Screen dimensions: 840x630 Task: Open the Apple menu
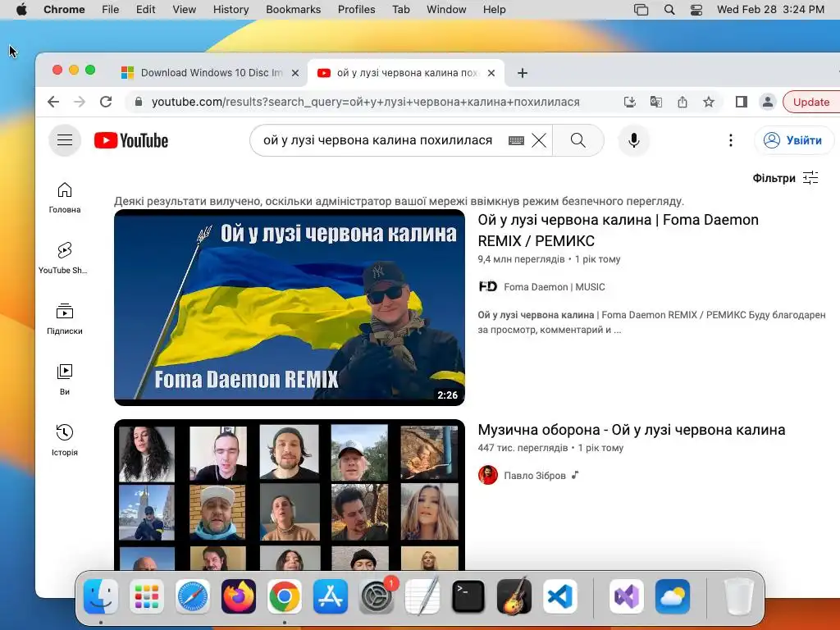[21, 9]
